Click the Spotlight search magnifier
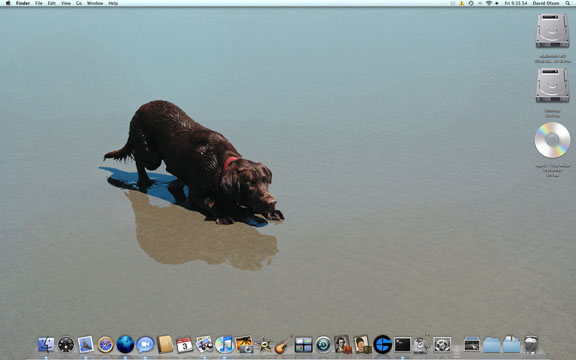This screenshot has height=360, width=576. (568, 3)
